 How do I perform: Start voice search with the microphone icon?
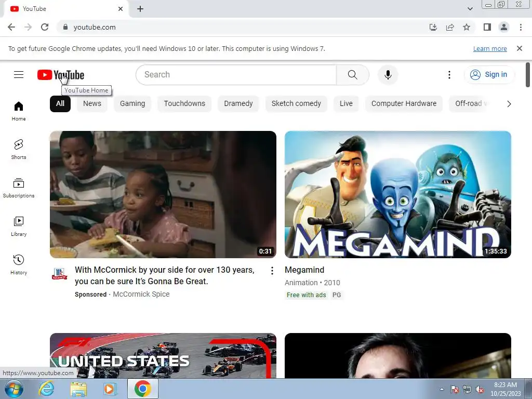click(x=388, y=75)
